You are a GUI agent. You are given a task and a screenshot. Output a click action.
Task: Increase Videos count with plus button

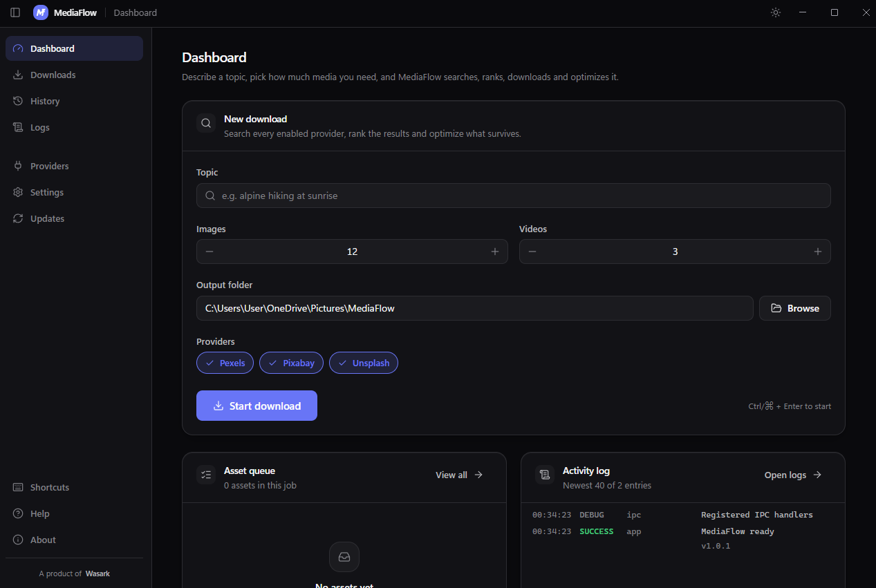click(818, 252)
